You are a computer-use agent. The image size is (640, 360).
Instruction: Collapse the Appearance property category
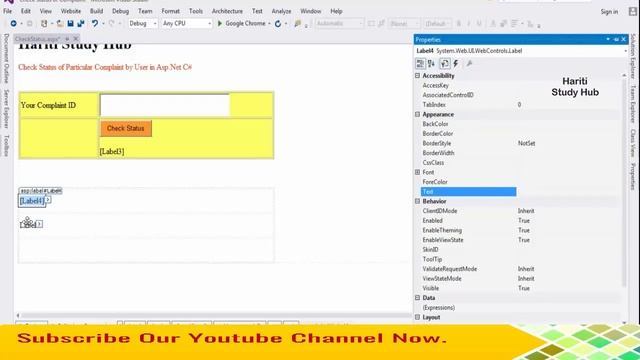[417, 115]
